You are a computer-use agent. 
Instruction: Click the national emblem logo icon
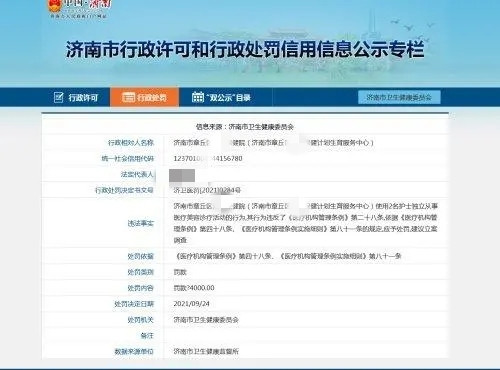tap(55, 6)
